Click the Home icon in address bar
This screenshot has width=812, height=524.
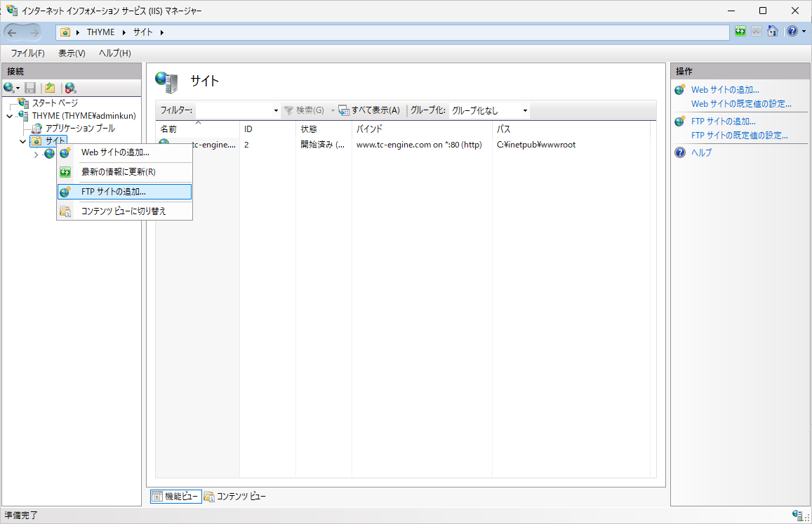click(x=773, y=32)
